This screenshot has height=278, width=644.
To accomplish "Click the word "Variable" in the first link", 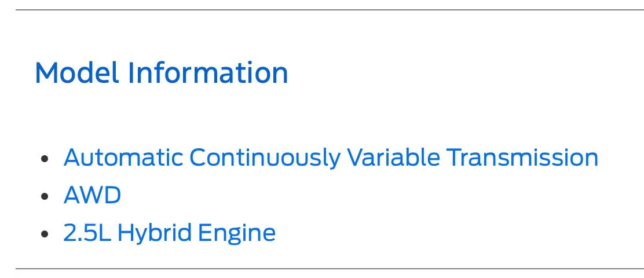I will click(393, 158).
